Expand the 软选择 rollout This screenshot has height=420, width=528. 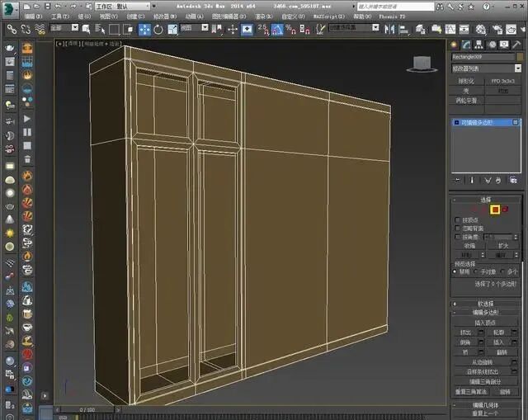pyautogui.click(x=486, y=303)
